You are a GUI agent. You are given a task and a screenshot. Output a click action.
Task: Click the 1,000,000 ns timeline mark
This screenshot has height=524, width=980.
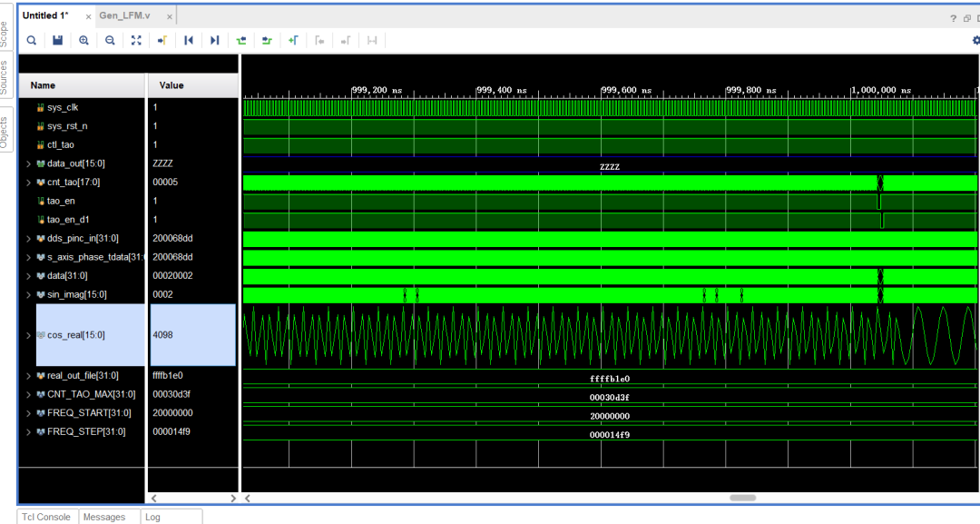click(x=880, y=91)
